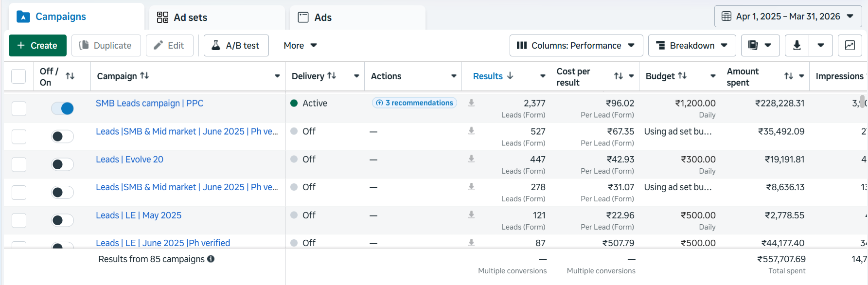Viewport: 868px width, 285px height.
Task: Select the Leads | Evolve 20 checkbox
Action: tap(19, 165)
